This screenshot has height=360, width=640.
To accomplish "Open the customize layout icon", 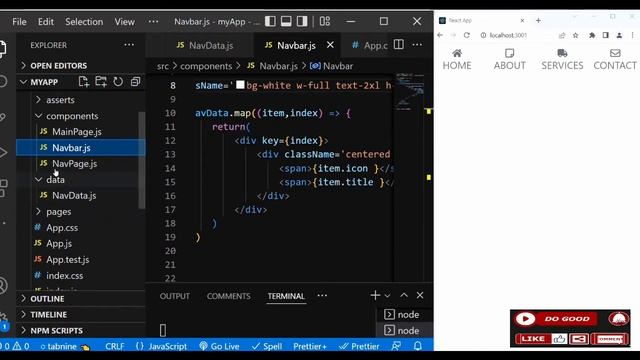I will [325, 21].
